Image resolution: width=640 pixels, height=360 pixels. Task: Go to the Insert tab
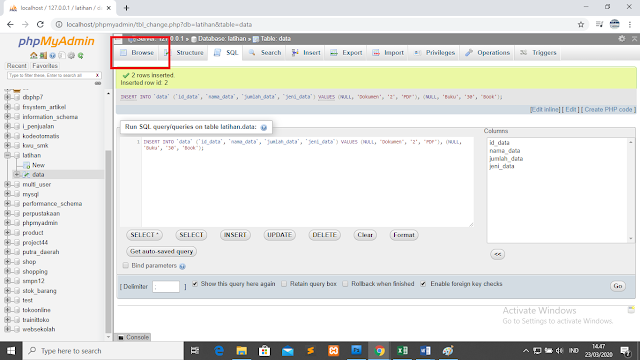pos(306,53)
